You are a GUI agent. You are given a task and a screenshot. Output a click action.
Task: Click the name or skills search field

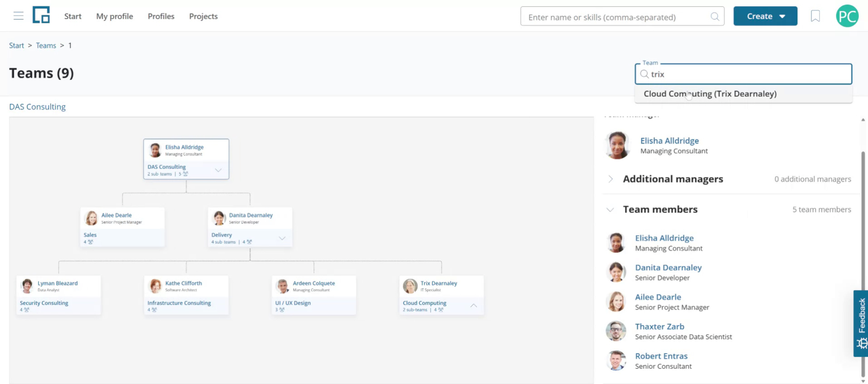622,17
